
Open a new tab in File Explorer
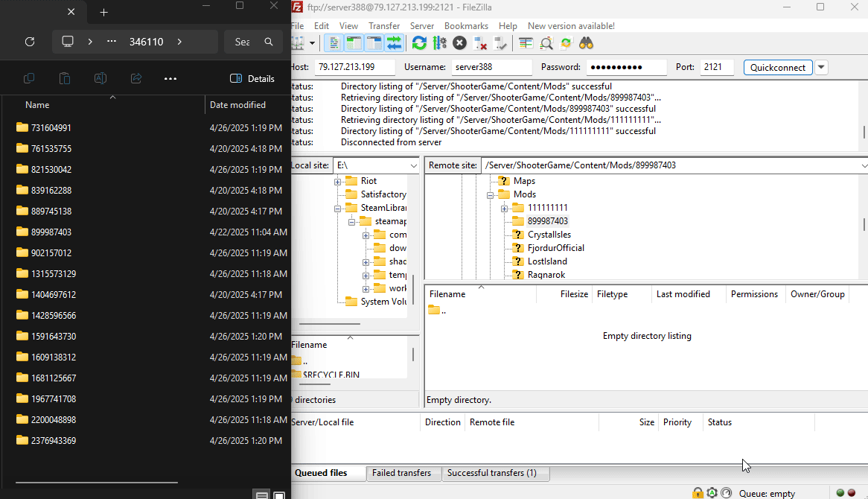(x=103, y=12)
